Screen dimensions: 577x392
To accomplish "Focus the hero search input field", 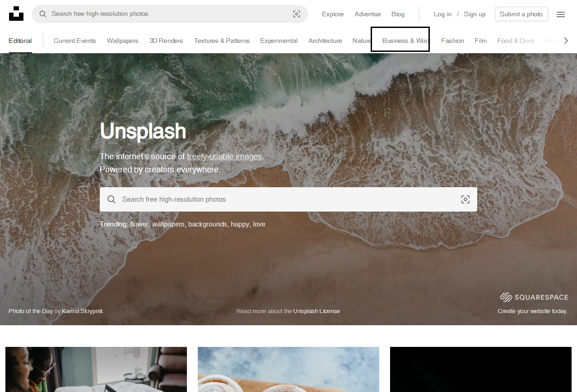I will point(288,199).
